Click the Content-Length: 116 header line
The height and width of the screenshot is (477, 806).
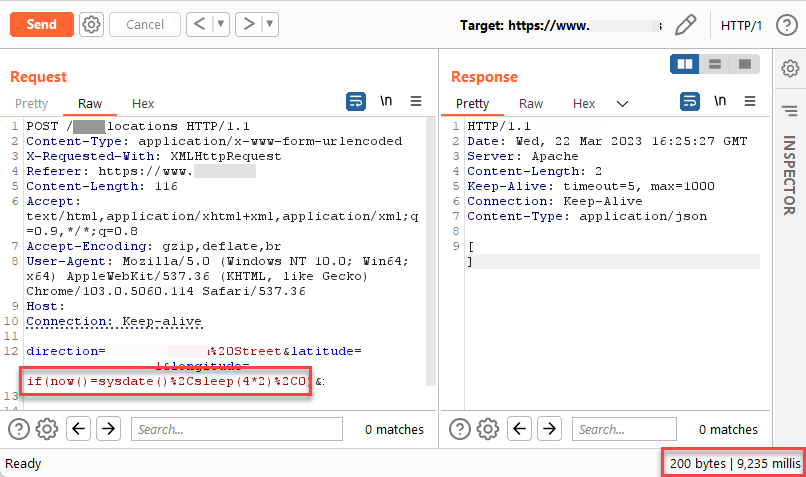pyautogui.click(x=102, y=187)
